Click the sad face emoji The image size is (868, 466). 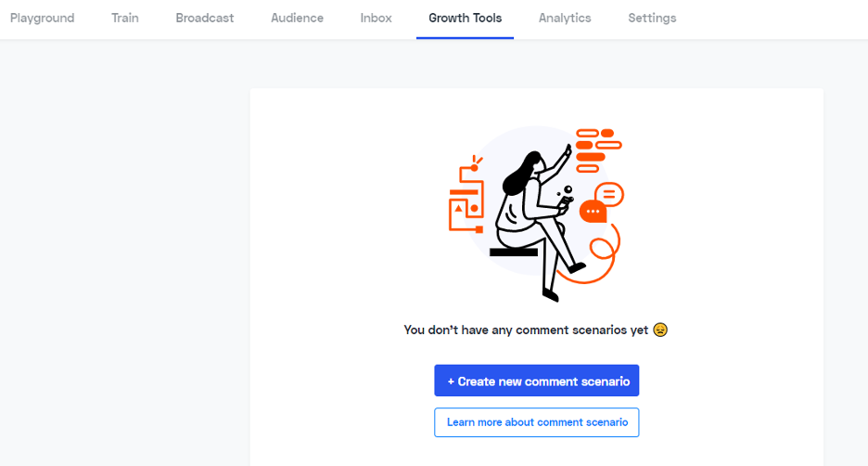point(660,330)
